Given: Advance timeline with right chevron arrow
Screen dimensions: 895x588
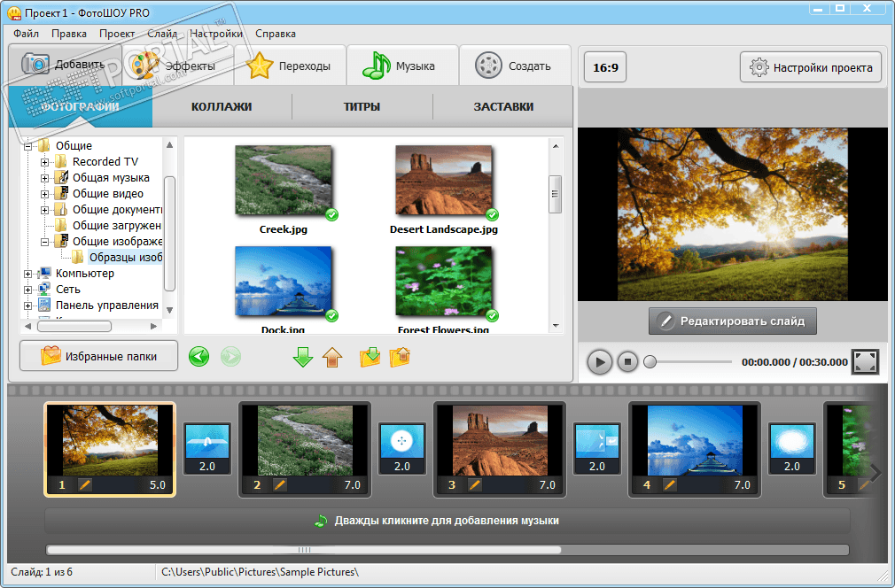Looking at the screenshot, I should pyautogui.click(x=875, y=473).
